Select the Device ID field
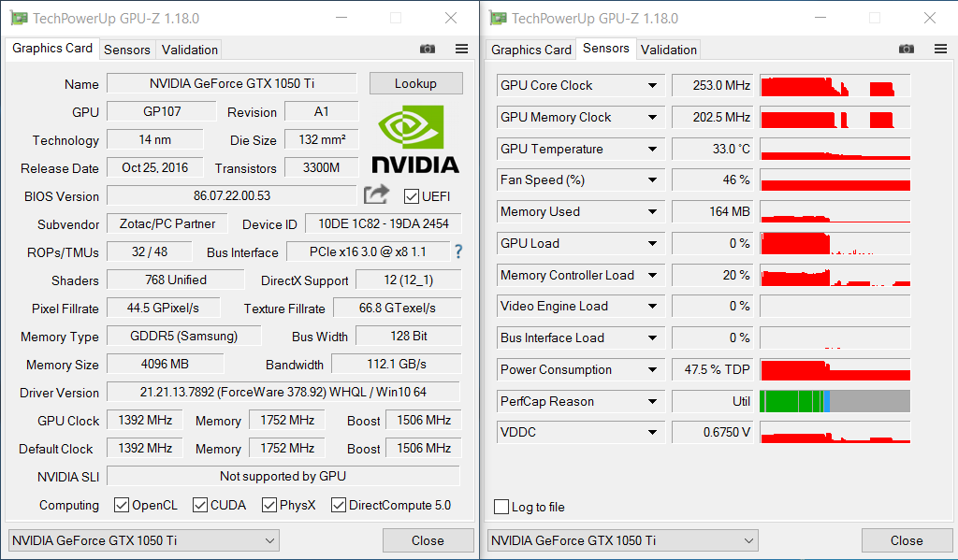This screenshot has height=560, width=958. tap(383, 224)
